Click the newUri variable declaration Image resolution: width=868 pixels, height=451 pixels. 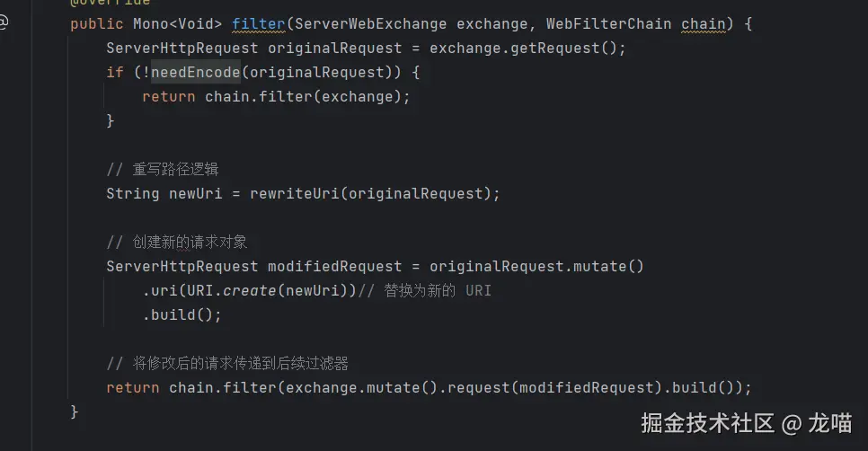(195, 194)
